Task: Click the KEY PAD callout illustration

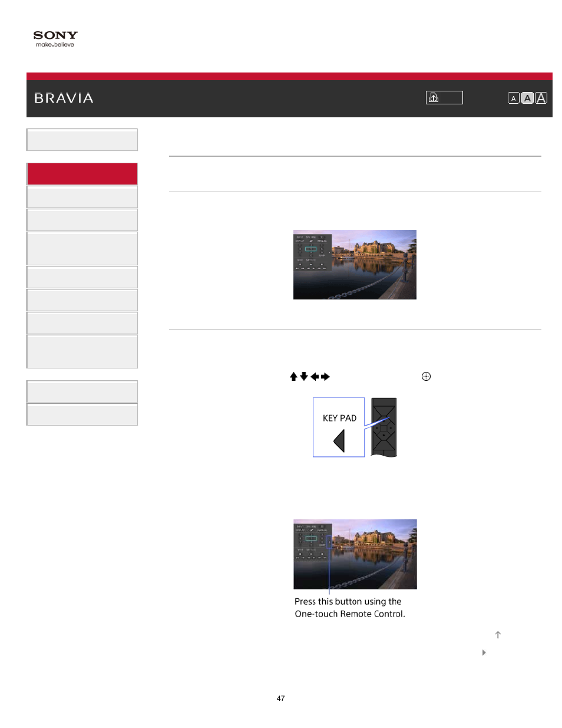Action: tap(339, 427)
